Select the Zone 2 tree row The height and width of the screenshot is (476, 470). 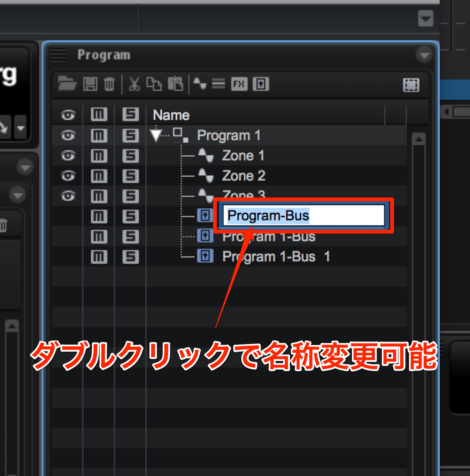tap(229, 176)
